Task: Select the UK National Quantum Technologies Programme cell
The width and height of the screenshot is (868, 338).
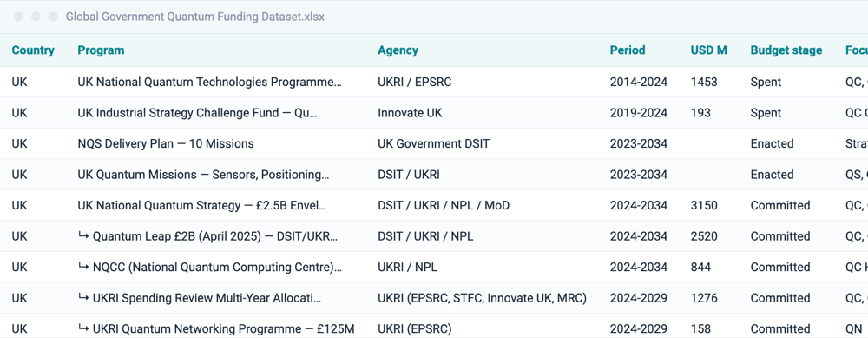Action: point(210,82)
